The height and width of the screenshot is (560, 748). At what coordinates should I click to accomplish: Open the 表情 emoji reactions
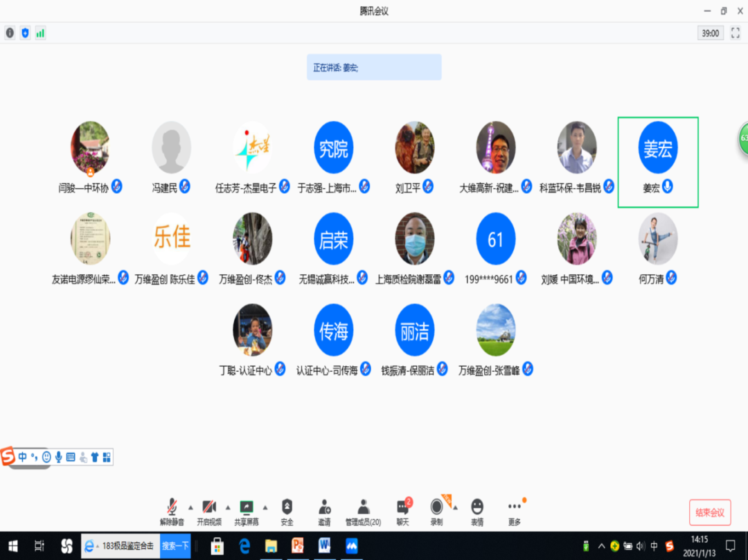click(x=477, y=512)
